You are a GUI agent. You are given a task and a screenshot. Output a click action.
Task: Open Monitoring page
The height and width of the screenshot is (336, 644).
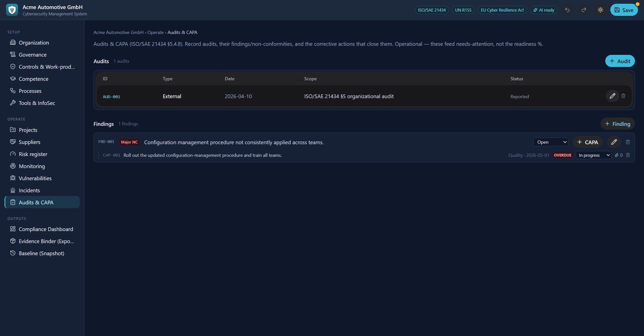pyautogui.click(x=42, y=166)
